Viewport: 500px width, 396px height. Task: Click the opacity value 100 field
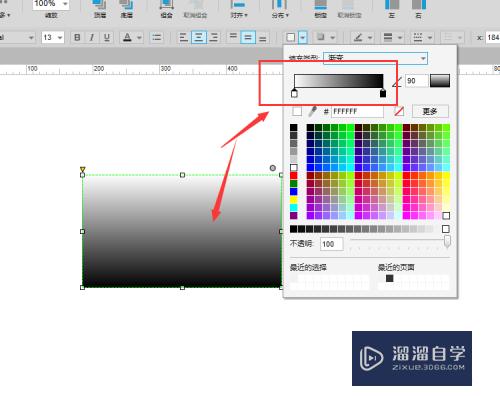coord(331,244)
